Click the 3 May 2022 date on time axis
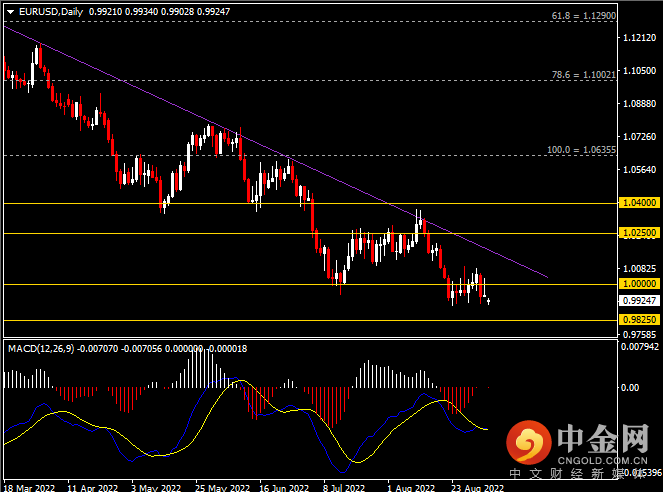Screen dimensions: 663x492 pos(156,488)
